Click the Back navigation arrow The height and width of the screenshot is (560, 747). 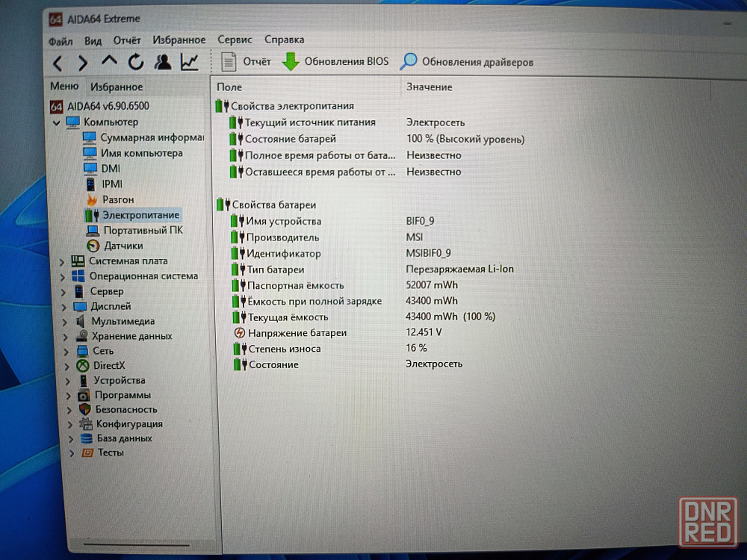[x=58, y=63]
